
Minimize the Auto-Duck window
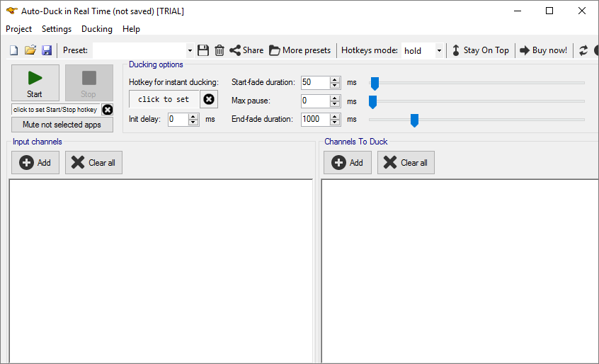pyautogui.click(x=518, y=11)
